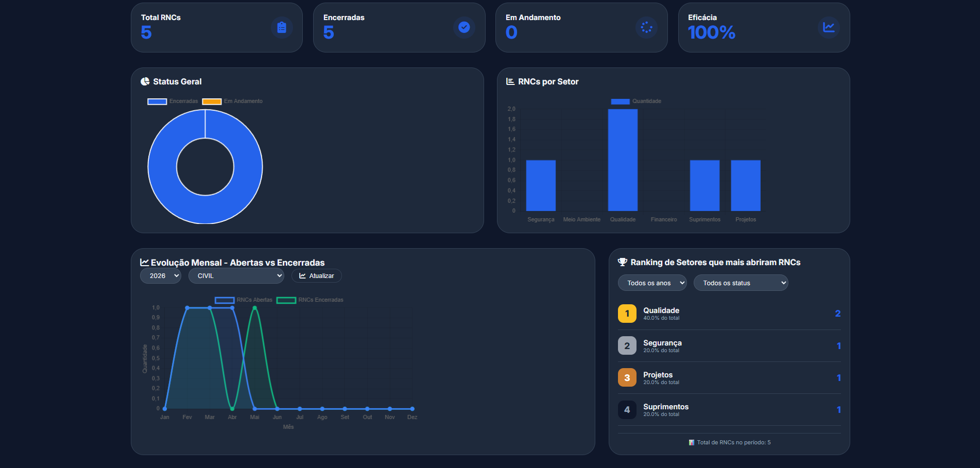Click the Fev data point on the blue line
The width and height of the screenshot is (980, 468).
pos(187,308)
